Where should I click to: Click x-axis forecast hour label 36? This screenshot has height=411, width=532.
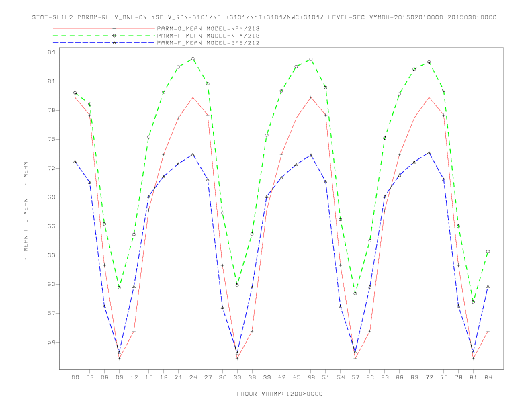(x=252, y=377)
